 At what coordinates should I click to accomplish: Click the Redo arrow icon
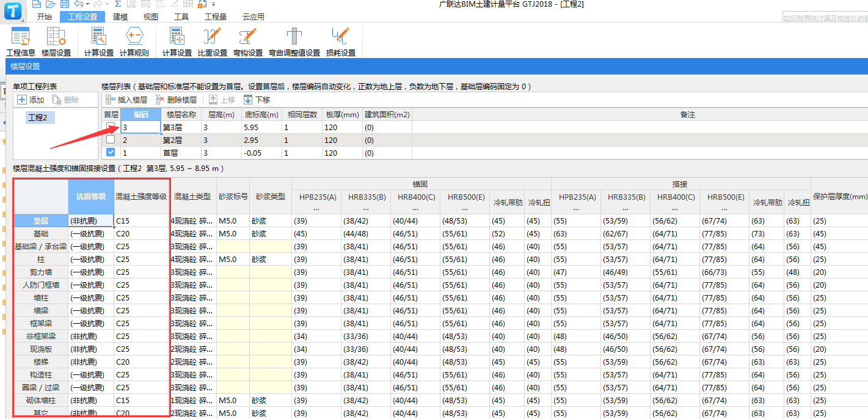[x=98, y=4]
